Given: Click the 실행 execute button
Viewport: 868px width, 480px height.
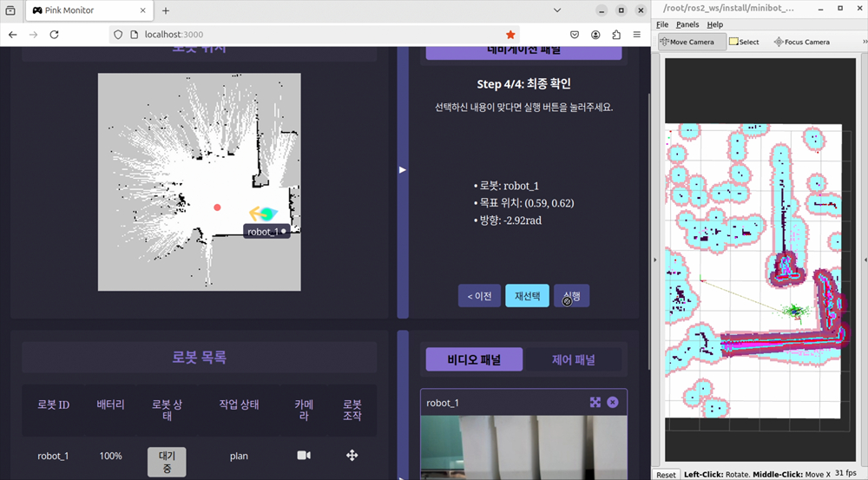Looking at the screenshot, I should click(571, 296).
